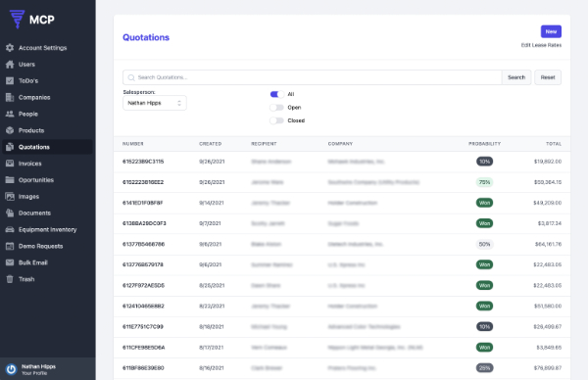The height and width of the screenshot is (380, 588).
Task: Sort by CREATED column header
Action: (x=210, y=144)
